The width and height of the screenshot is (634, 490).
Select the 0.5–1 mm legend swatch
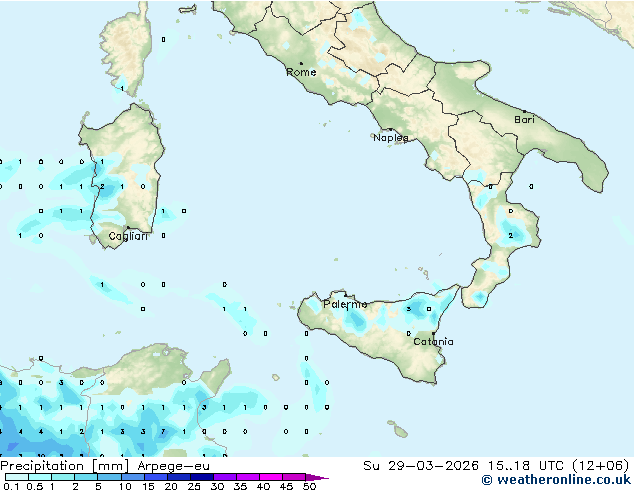coord(40,477)
